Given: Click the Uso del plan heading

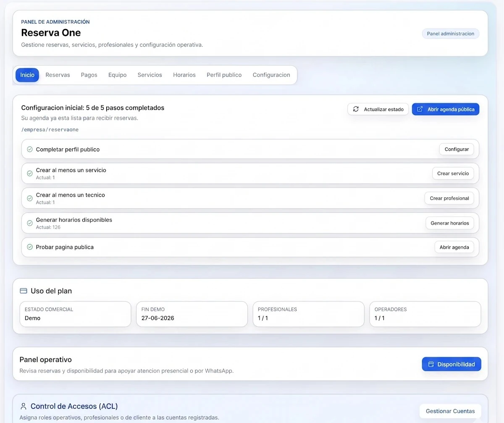Looking at the screenshot, I should point(51,291).
